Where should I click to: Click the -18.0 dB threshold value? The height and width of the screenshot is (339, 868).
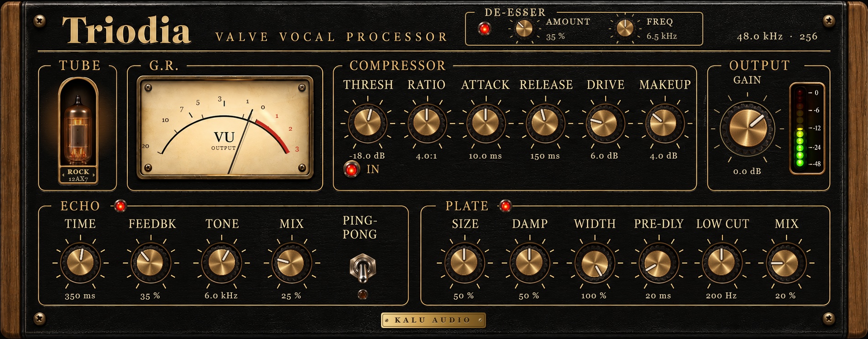tap(367, 156)
